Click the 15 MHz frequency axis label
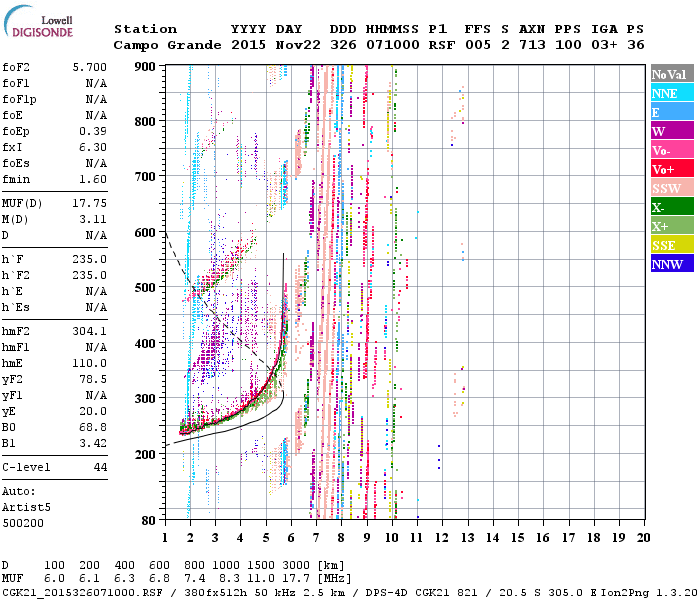 (x=518, y=538)
